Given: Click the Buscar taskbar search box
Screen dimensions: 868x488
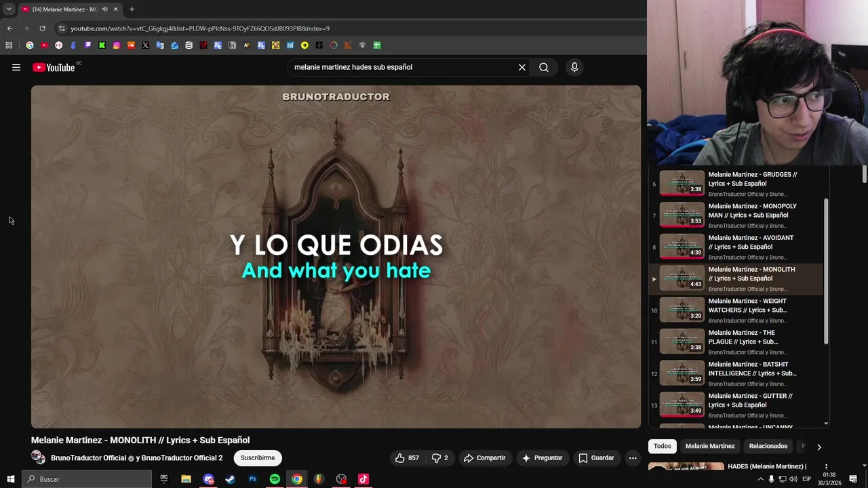Looking at the screenshot, I should [87, 479].
